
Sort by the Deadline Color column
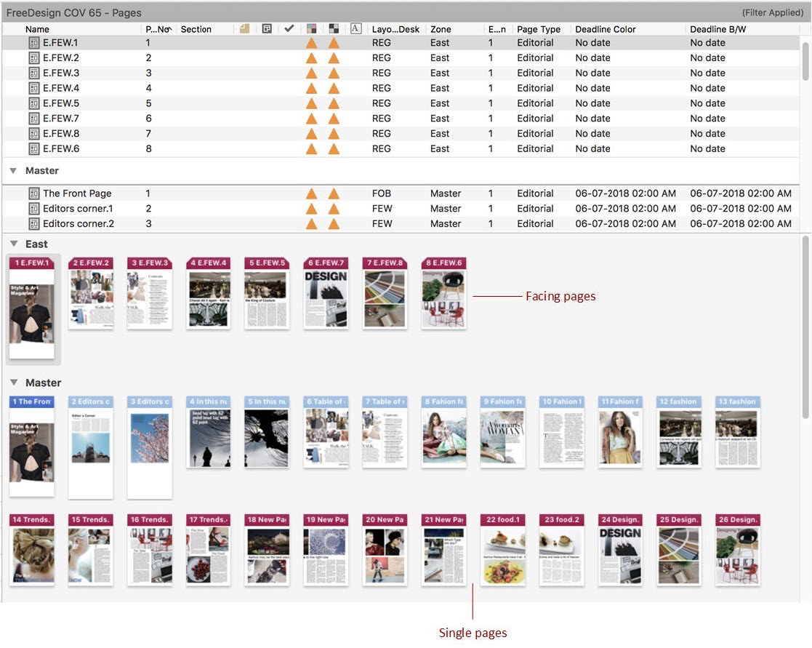(605, 29)
